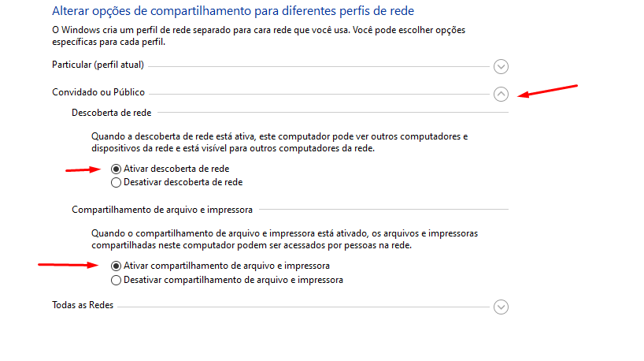
Task: Expand the Particular (perfil atual) section chevron
Action: point(501,67)
